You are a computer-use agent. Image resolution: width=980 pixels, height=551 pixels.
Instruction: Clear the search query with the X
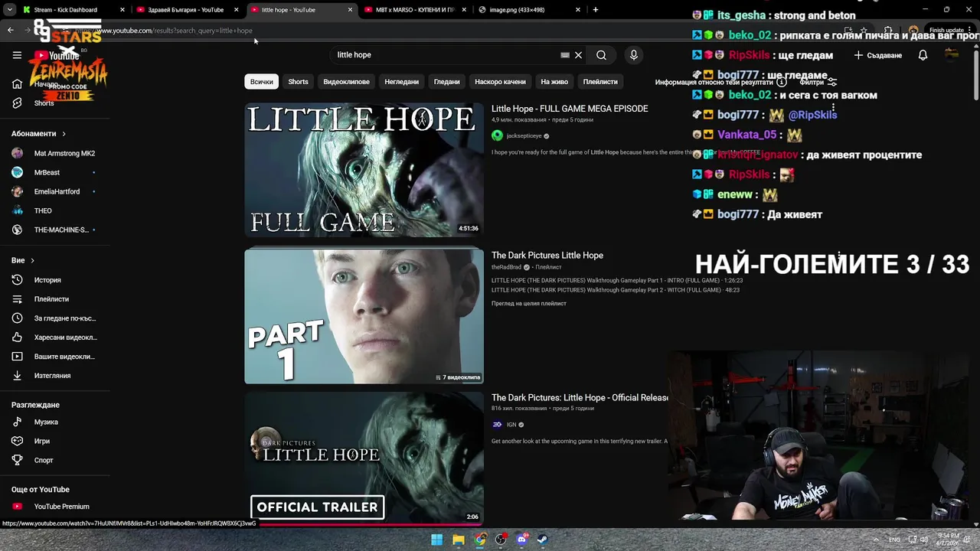point(579,55)
